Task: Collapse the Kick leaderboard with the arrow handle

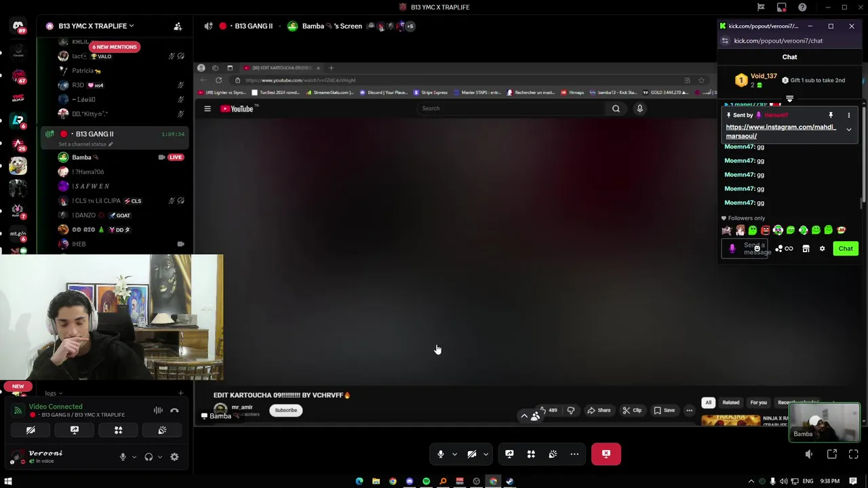Action: point(789,99)
